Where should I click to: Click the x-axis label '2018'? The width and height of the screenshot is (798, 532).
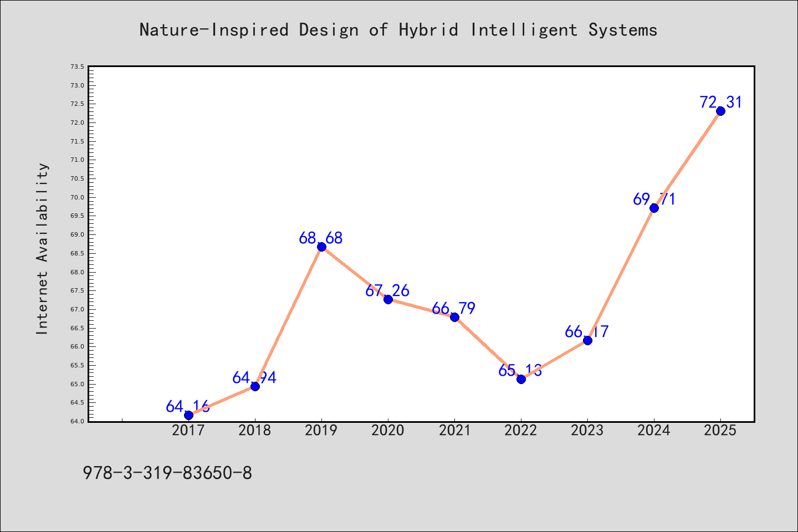tap(255, 430)
